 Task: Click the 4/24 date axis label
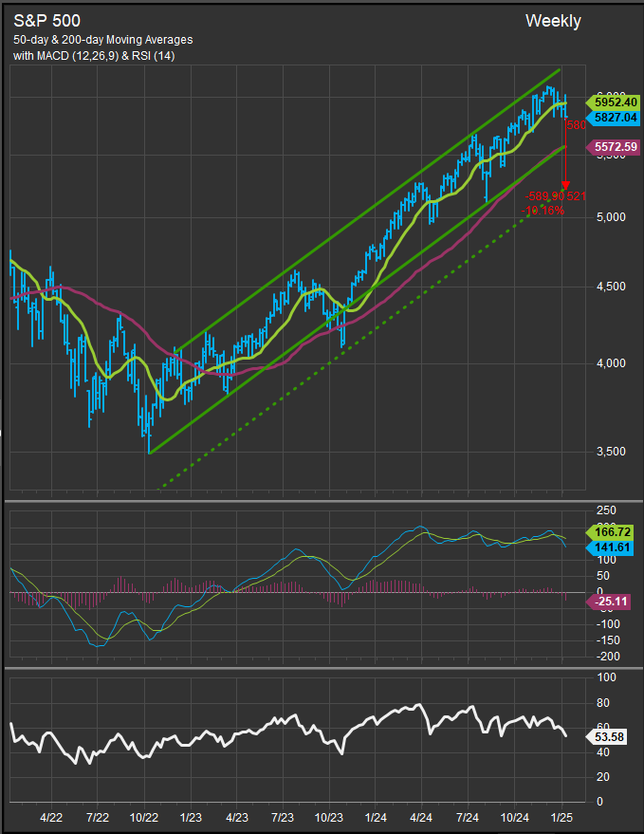(x=422, y=817)
